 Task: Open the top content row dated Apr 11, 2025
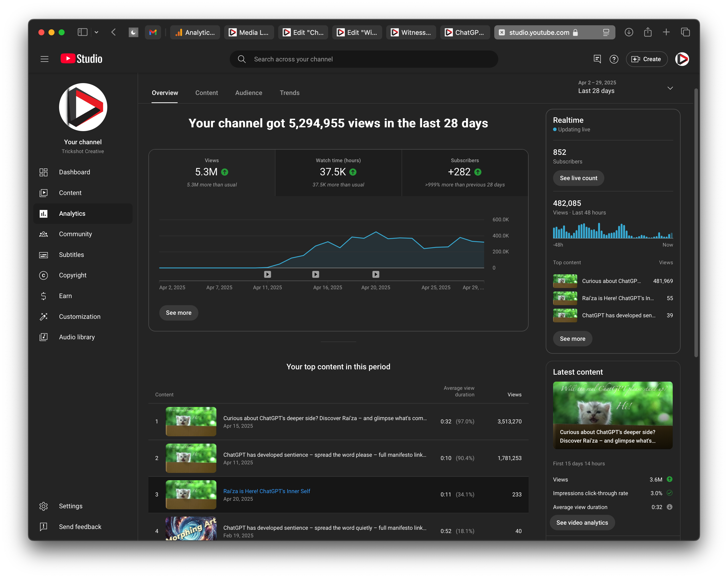(338, 458)
